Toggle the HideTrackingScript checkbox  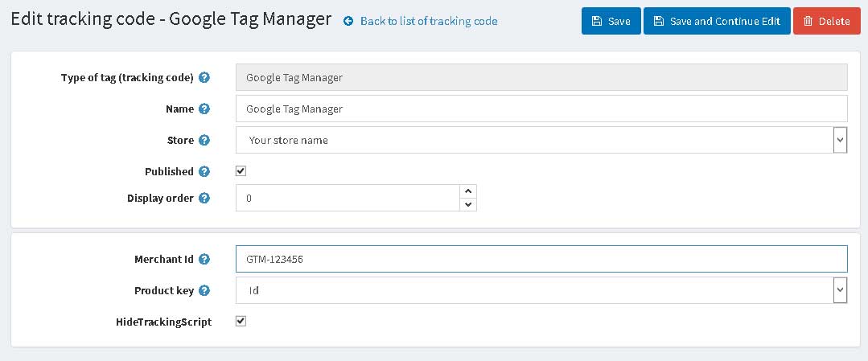click(241, 321)
